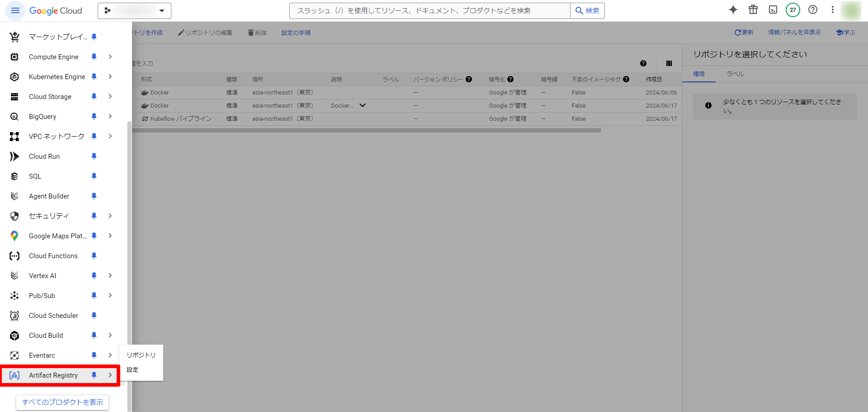
Task: Activate Cloud Shell terminal icon
Action: tap(773, 10)
